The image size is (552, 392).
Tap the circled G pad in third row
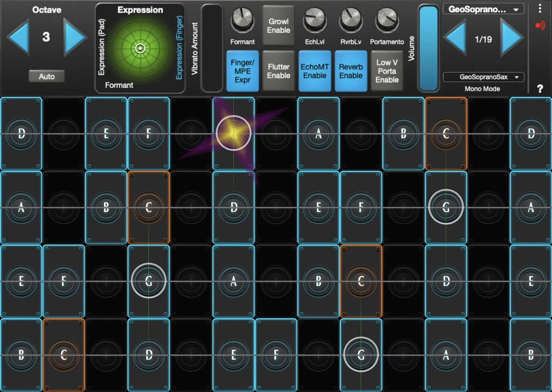tap(149, 281)
